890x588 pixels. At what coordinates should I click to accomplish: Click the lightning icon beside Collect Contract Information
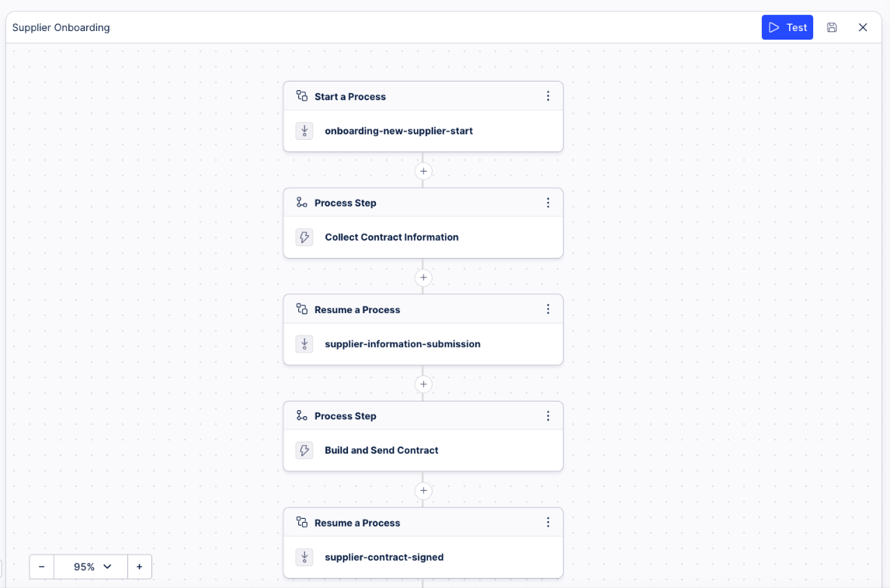(x=304, y=237)
